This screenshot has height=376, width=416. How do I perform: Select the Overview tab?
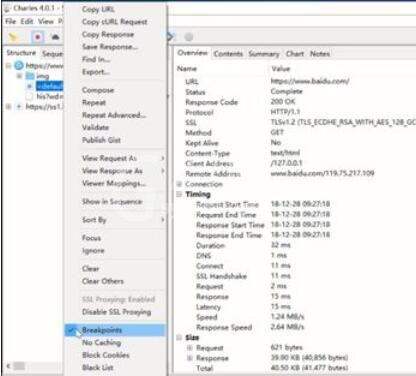[192, 53]
